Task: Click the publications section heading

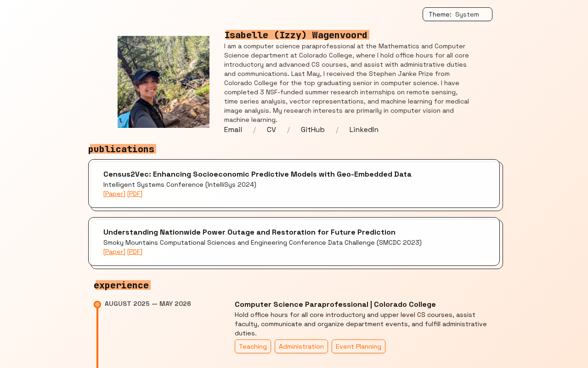Action: point(122,149)
